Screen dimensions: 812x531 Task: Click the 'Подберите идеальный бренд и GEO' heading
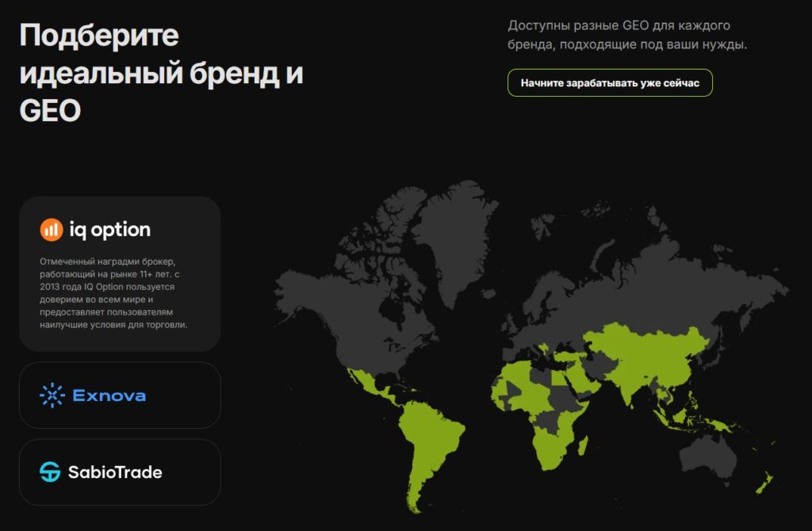(x=161, y=72)
